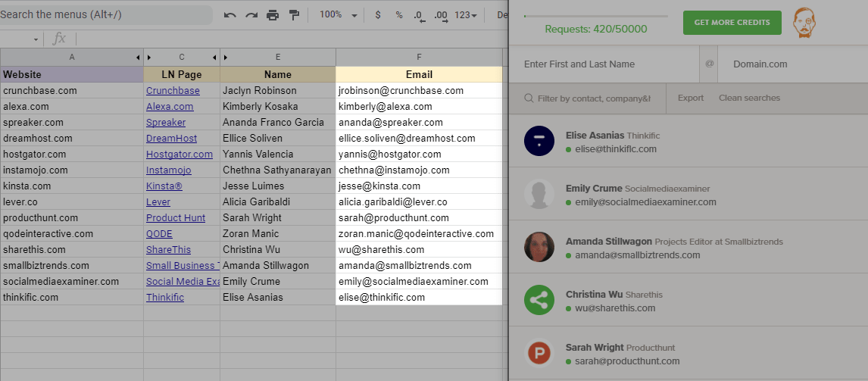Viewport: 868px width, 381px height.
Task: Select column A header
Action: click(72, 57)
